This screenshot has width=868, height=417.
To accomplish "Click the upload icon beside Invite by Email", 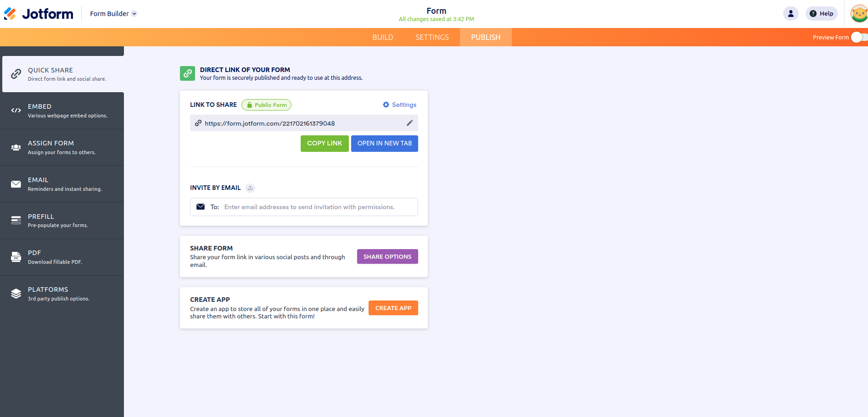I will [250, 188].
